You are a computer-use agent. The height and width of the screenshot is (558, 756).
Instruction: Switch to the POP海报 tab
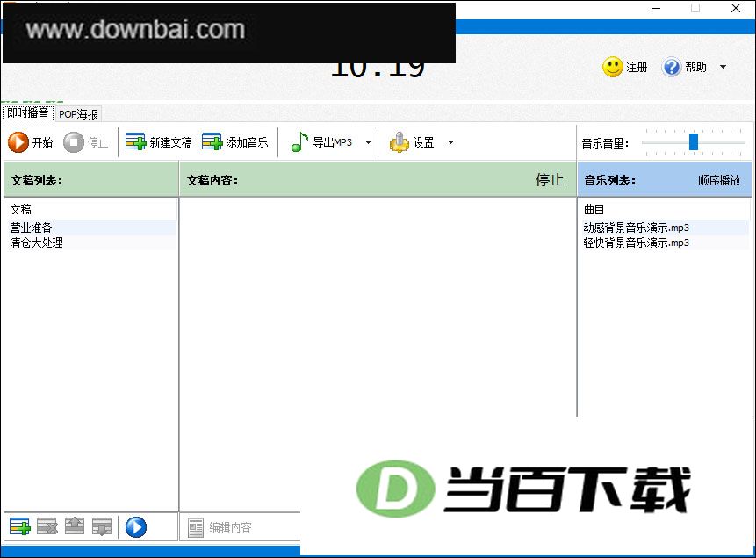coord(78,114)
